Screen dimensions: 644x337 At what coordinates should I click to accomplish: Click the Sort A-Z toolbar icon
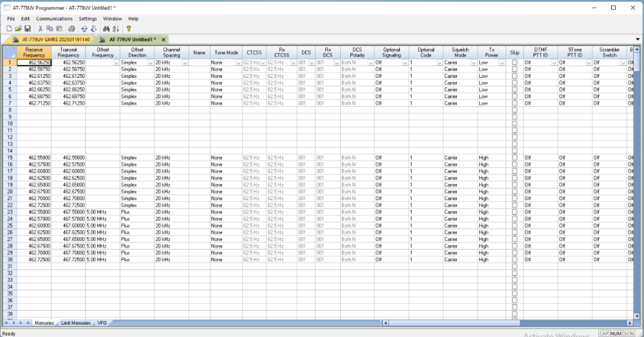click(x=116, y=29)
